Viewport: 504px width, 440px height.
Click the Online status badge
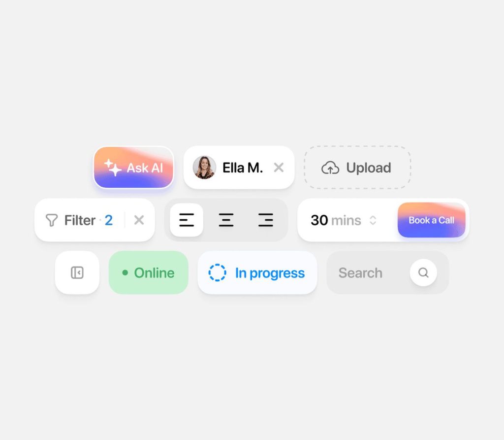click(x=149, y=272)
